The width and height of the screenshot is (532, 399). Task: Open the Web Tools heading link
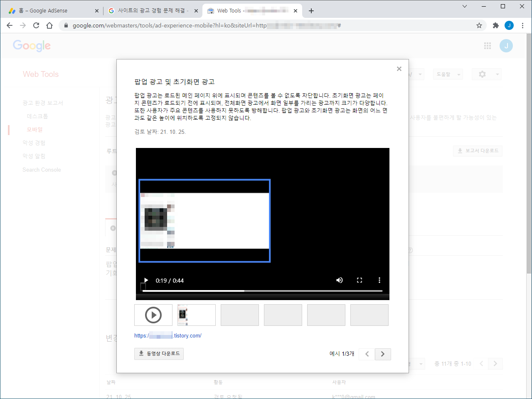pyautogui.click(x=41, y=74)
